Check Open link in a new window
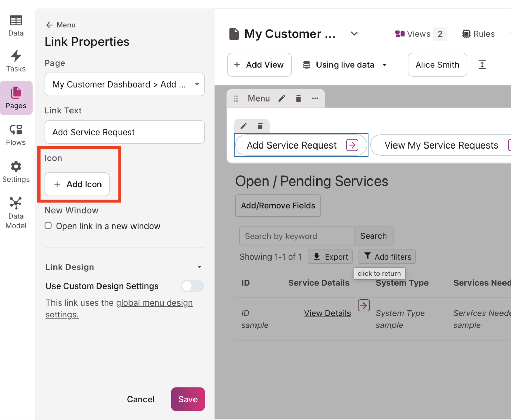The width and height of the screenshot is (511, 420). coord(48,225)
